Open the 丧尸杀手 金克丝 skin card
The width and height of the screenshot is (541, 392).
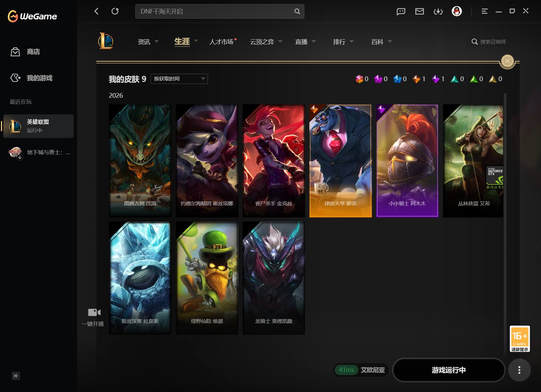[274, 161]
